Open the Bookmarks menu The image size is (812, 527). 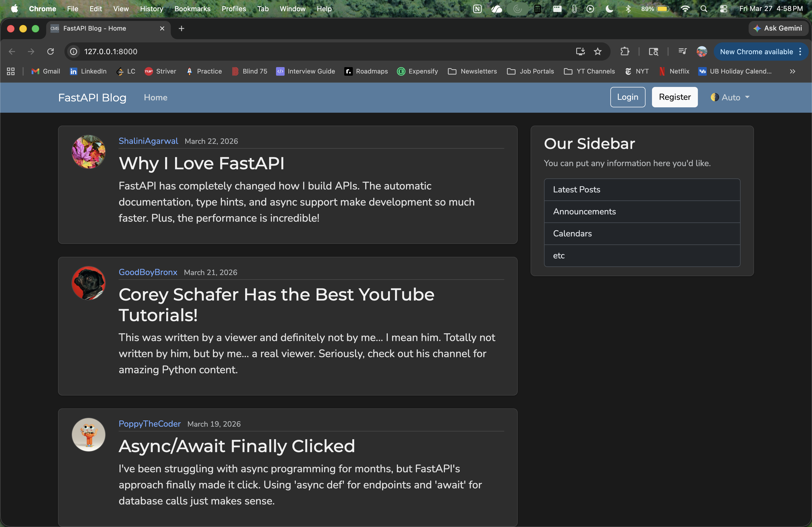coord(193,9)
